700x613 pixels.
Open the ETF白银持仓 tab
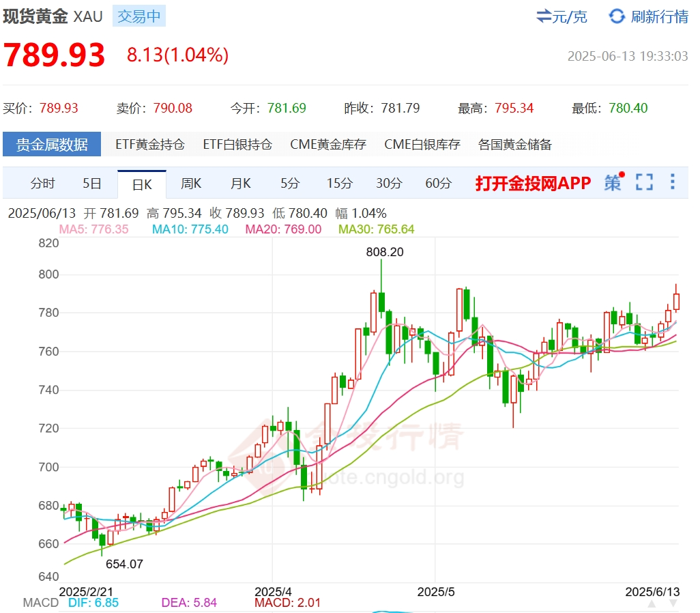(237, 144)
